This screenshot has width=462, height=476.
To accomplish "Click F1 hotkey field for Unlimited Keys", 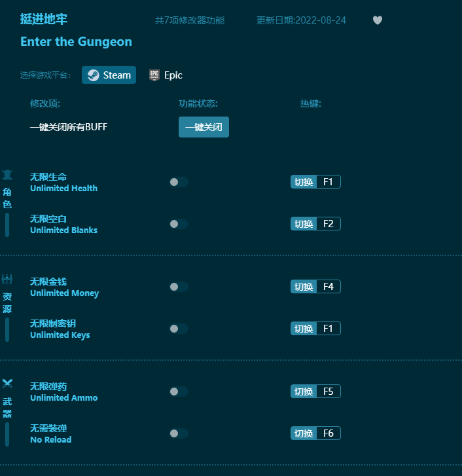I will 329,329.
